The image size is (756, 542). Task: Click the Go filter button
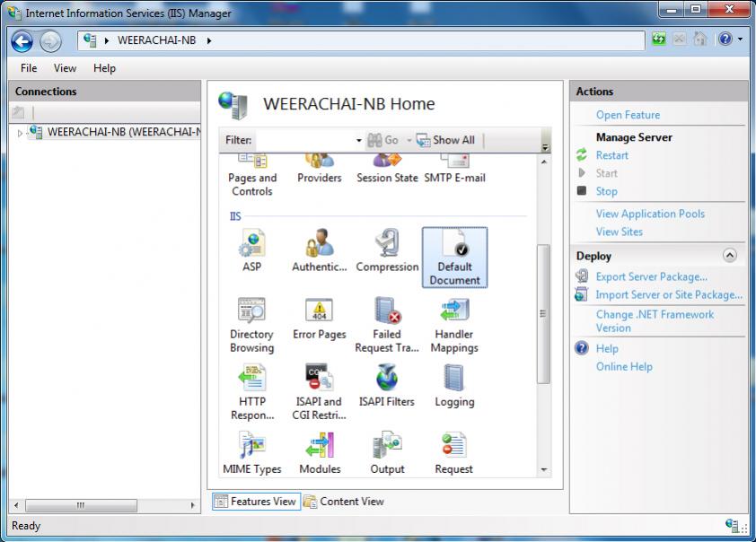tap(383, 140)
